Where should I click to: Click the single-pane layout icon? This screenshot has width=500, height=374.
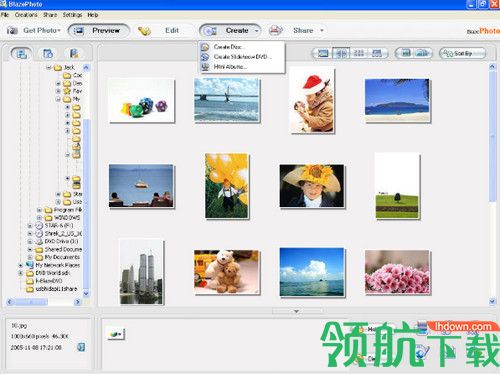coord(406,53)
